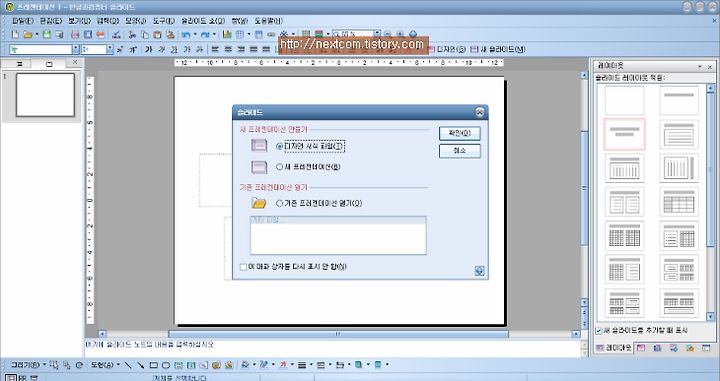Click the horizontal scrollbar under the slide editor
Screen dimensions: 720x381
338,334
